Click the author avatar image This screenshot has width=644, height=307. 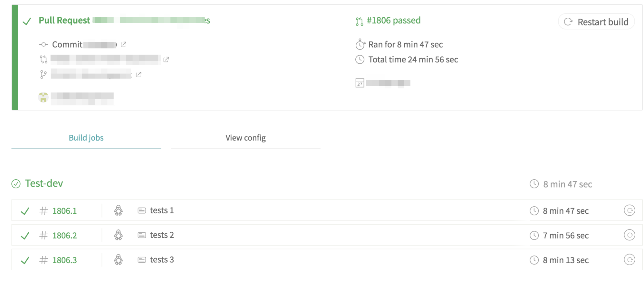point(43,97)
